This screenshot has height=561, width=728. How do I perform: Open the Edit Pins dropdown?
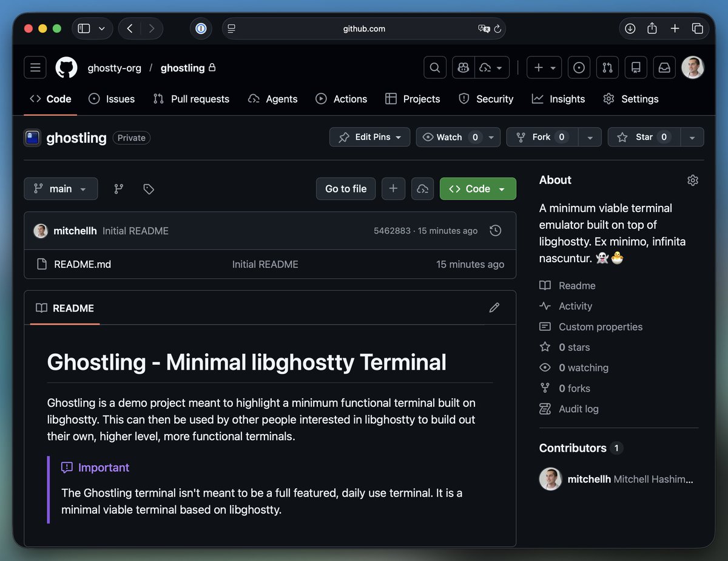(370, 137)
